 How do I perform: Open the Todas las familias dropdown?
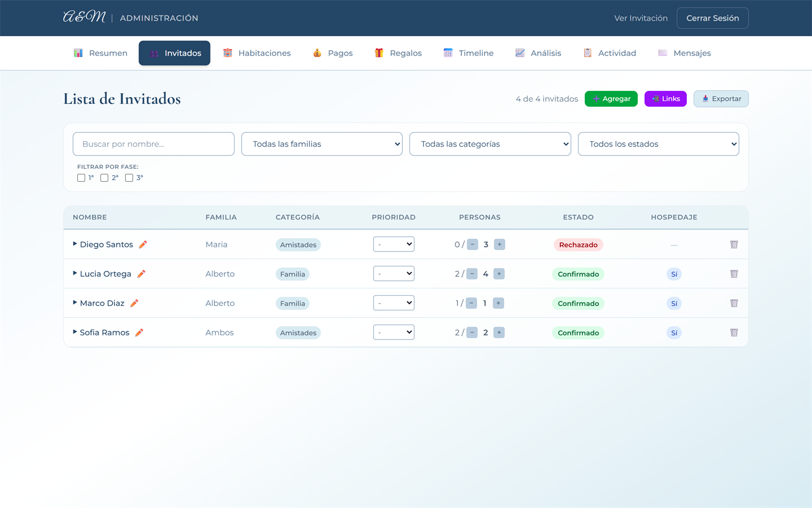322,144
